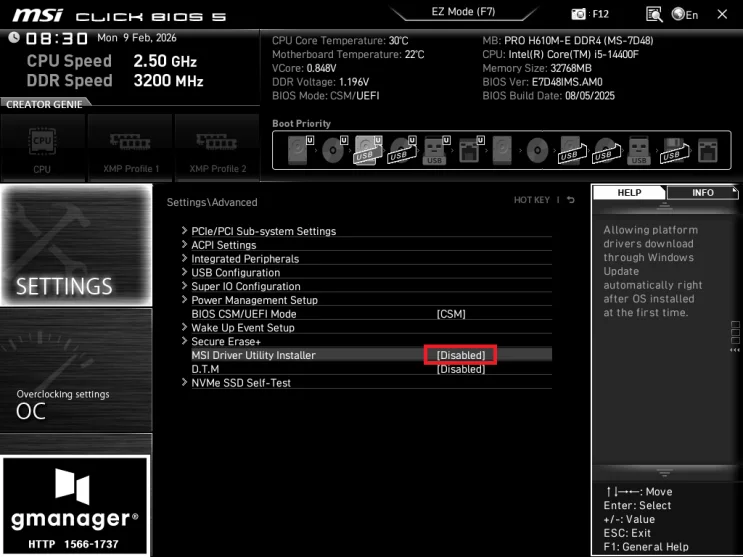This screenshot has height=557, width=743.
Task: Click the Settings\Advanced breadcrumb
Action: point(212,202)
